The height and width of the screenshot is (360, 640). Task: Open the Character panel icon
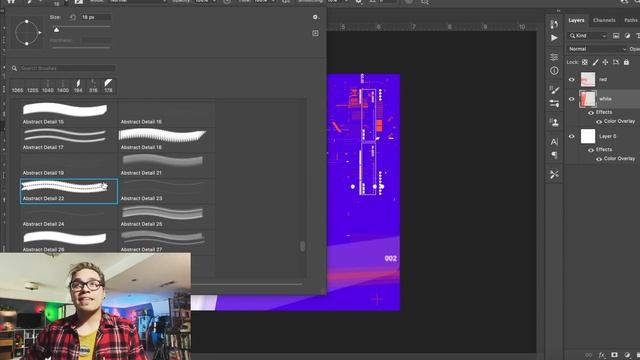[x=554, y=142]
